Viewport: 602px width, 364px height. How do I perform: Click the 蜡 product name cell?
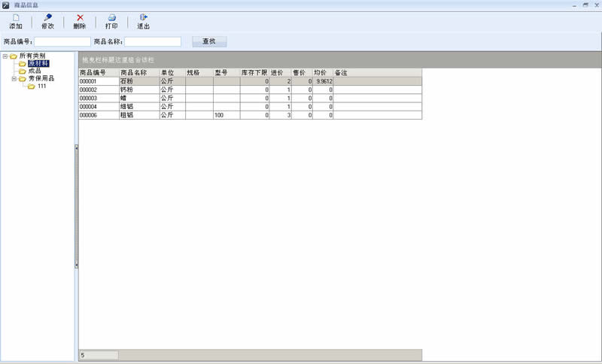[139, 99]
